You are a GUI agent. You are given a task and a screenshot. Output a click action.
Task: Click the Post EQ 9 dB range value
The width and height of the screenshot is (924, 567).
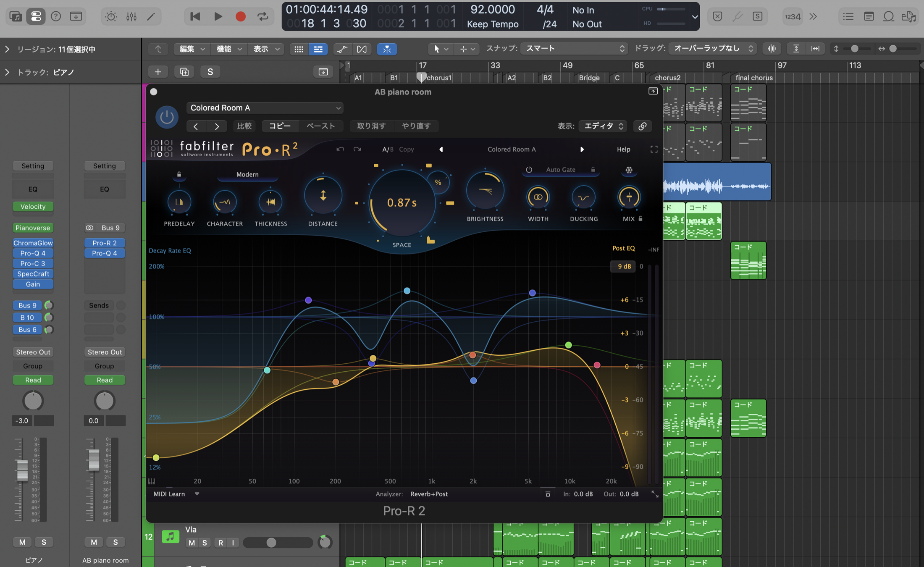(624, 266)
